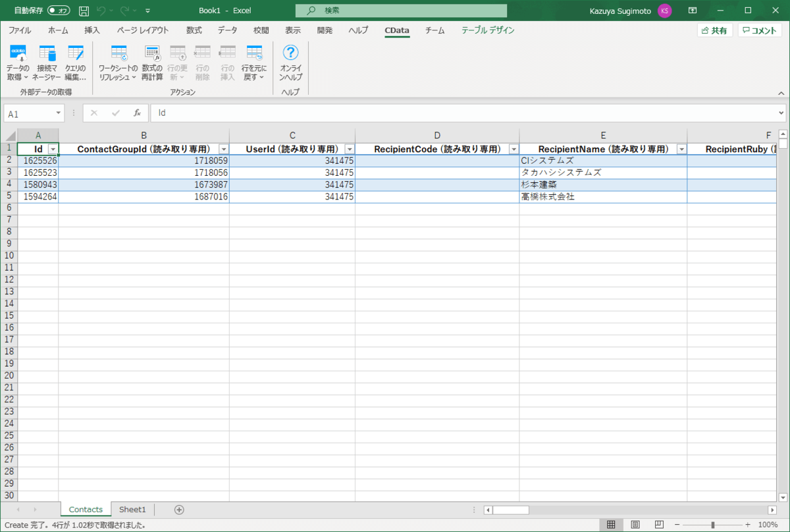Click the データの取得 icon
The height and width of the screenshot is (532, 790).
18,54
